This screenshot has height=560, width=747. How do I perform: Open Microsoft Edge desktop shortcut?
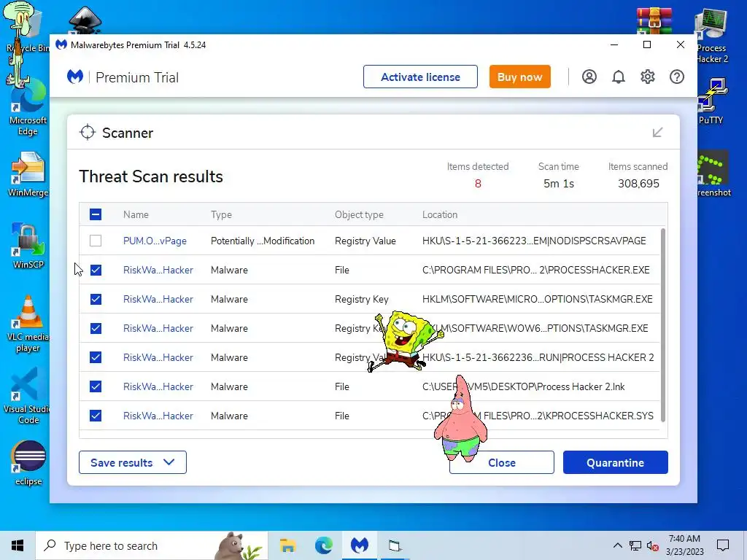pos(28,109)
